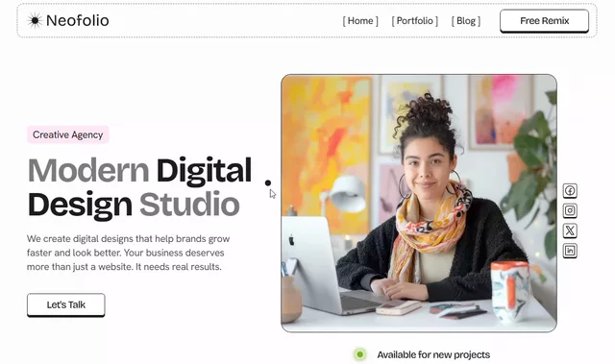Click the 'Design Studio' headline line
Screen dimensions: 615x364
tap(134, 205)
